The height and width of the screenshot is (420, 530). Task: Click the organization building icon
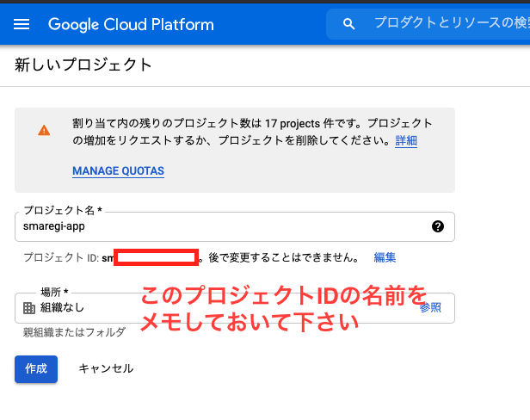[29, 308]
